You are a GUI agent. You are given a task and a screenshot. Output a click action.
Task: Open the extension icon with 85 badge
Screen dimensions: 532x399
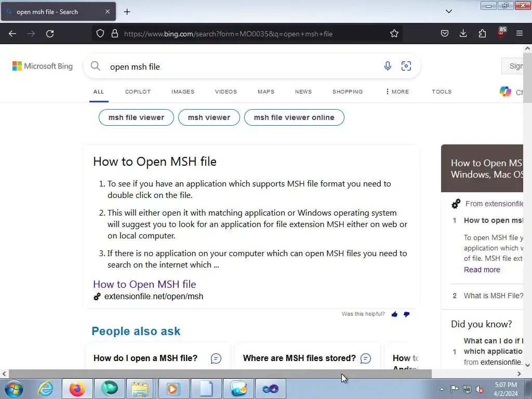click(501, 33)
